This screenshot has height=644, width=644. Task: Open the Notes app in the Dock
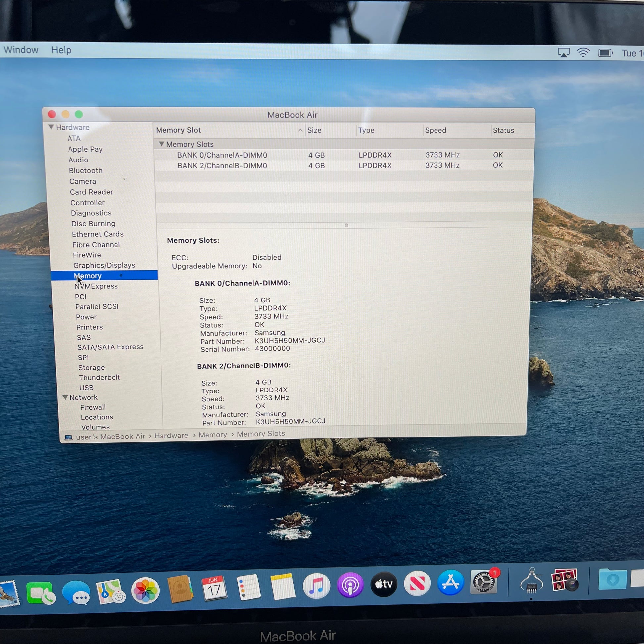pyautogui.click(x=283, y=587)
